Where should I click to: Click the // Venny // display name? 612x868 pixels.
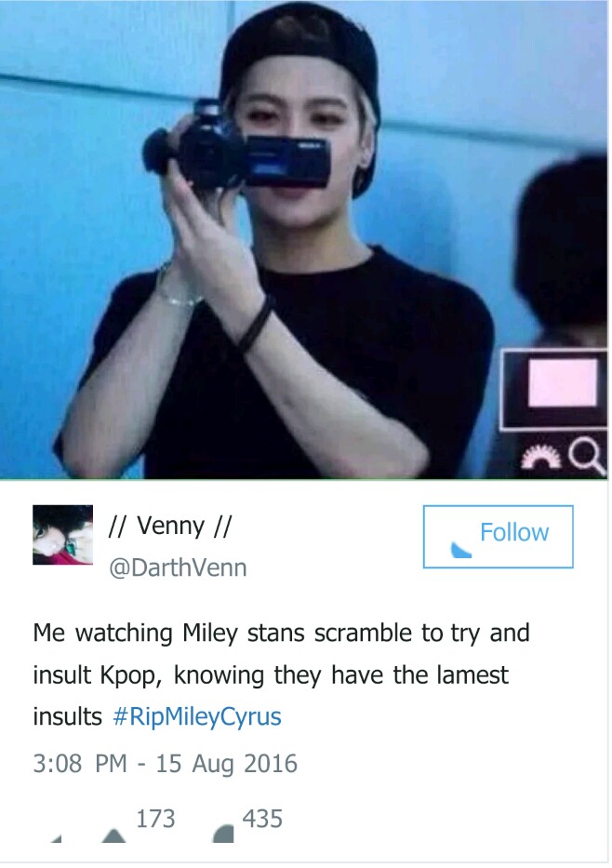coord(170,526)
